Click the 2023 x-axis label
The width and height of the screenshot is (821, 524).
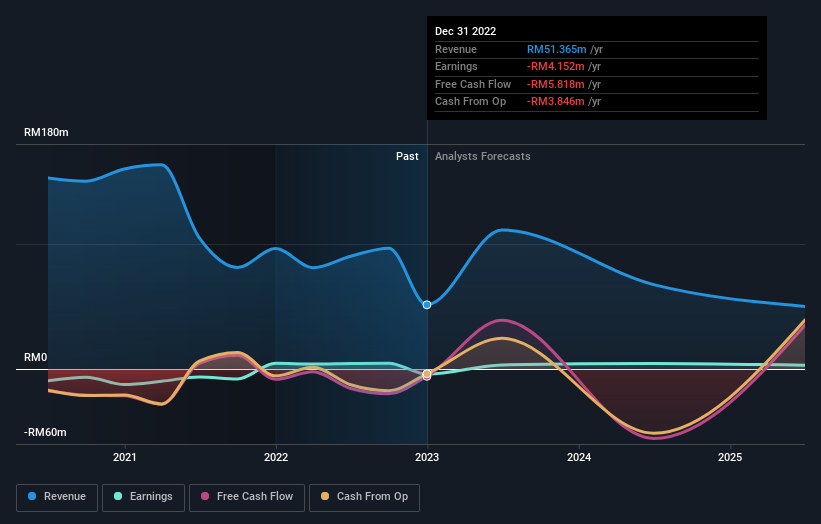tap(427, 457)
